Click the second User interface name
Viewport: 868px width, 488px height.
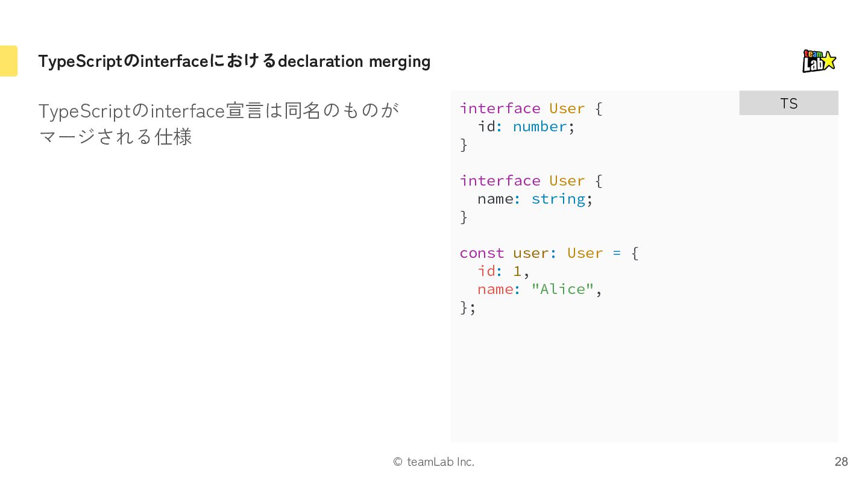pyautogui.click(x=567, y=181)
